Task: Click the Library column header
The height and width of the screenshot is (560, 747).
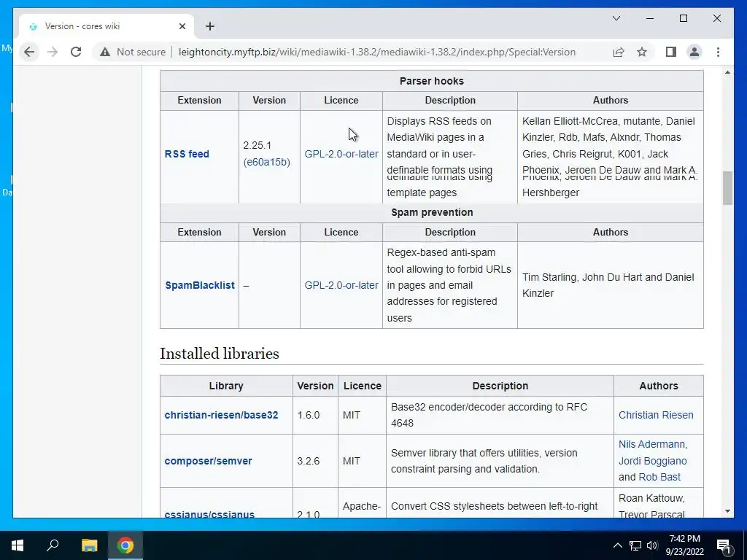Action: [226, 386]
